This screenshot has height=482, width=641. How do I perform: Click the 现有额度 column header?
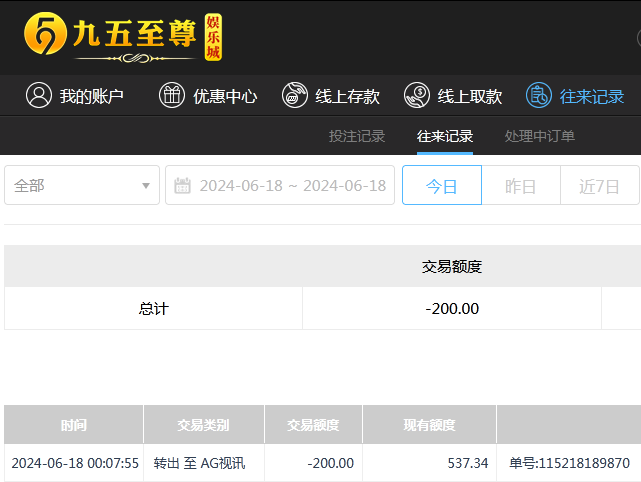[429, 425]
